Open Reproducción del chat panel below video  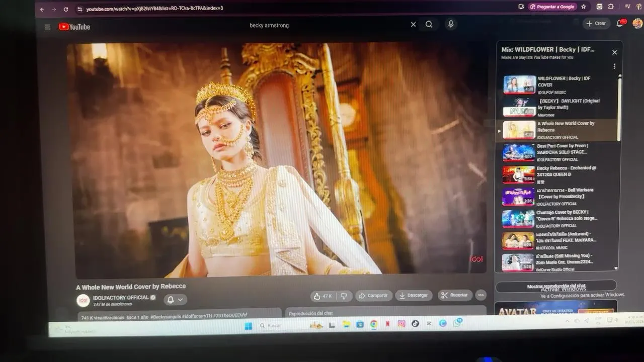coord(385,311)
